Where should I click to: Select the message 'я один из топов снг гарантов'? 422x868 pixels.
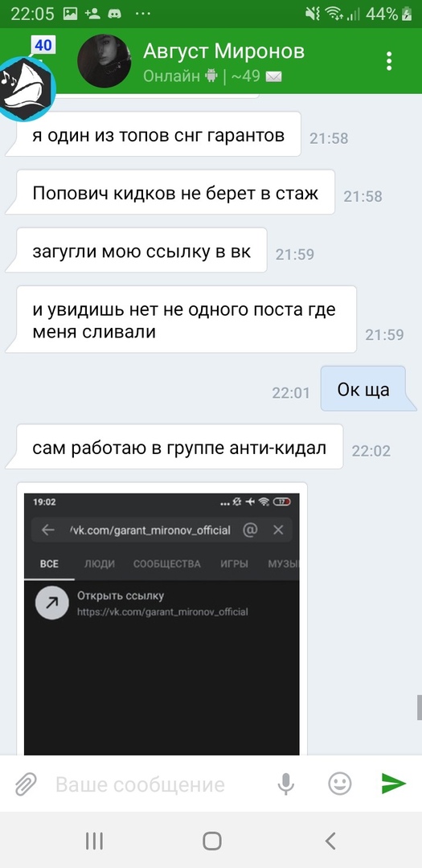click(x=158, y=134)
